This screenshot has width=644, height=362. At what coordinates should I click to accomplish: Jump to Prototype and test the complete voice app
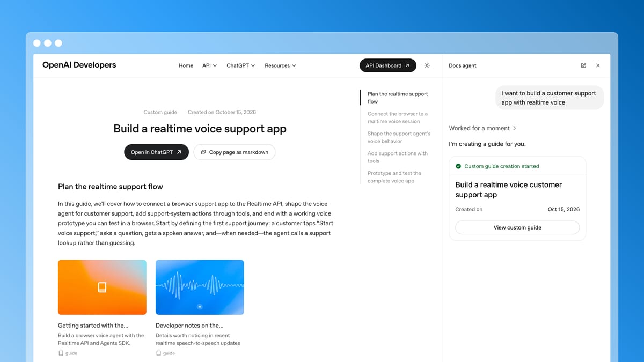(394, 177)
